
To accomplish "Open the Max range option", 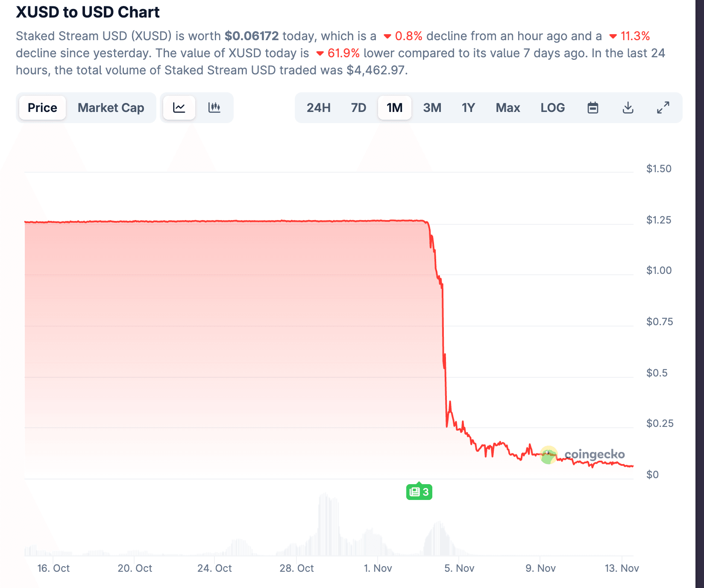I will pos(507,108).
